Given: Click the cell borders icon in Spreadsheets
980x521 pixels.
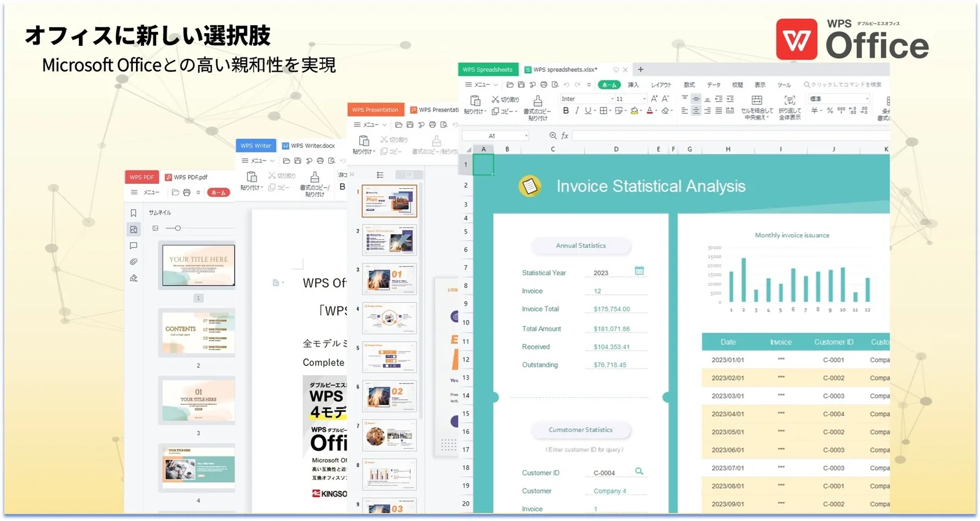Looking at the screenshot, I should [603, 110].
